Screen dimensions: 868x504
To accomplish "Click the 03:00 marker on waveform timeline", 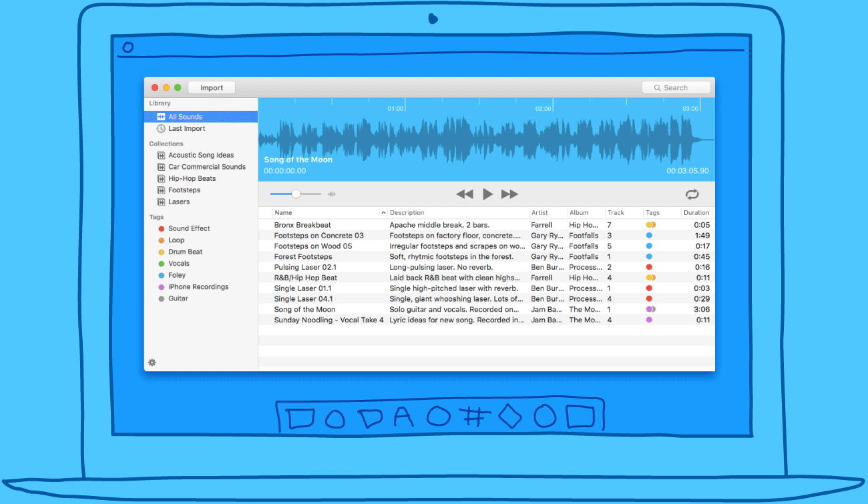I will tap(690, 108).
